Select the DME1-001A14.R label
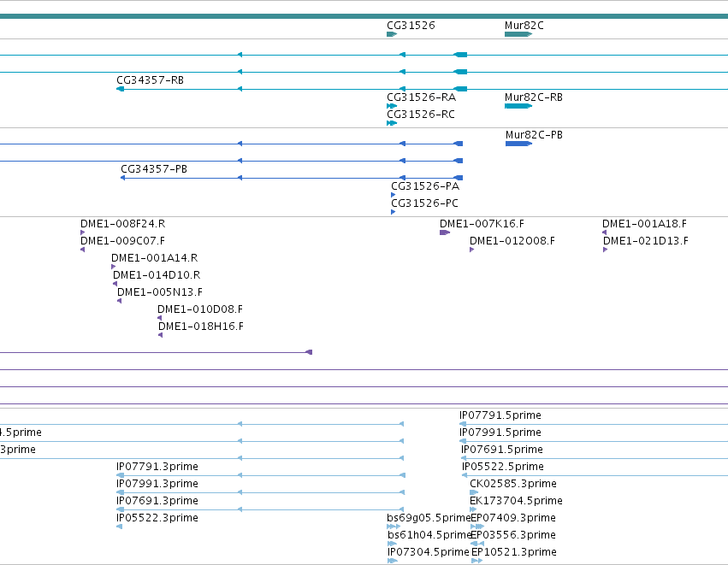The image size is (728, 565). click(155, 258)
